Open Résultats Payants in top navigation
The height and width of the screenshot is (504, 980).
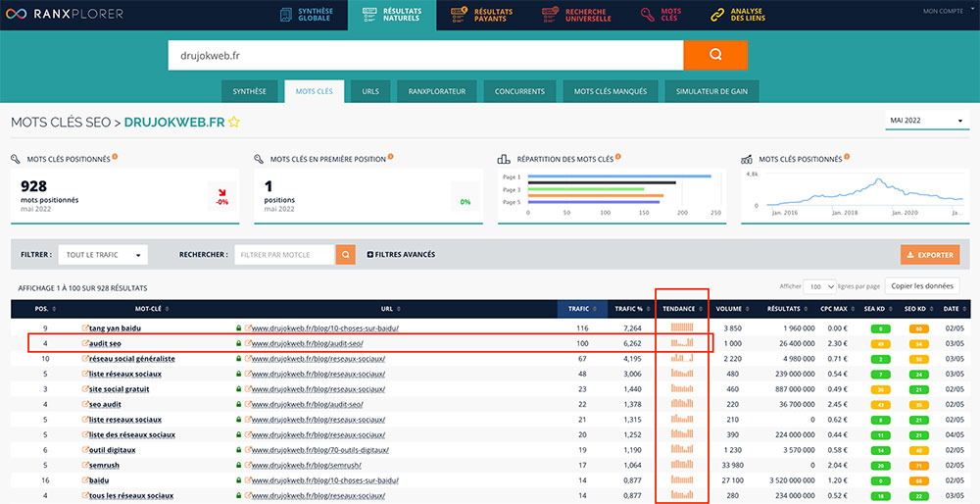pyautogui.click(x=481, y=15)
